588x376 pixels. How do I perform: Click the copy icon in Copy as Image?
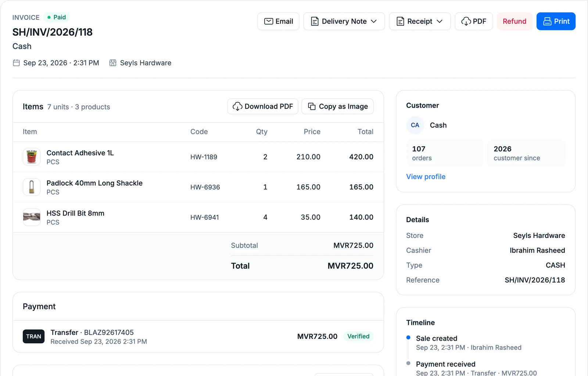coord(312,106)
